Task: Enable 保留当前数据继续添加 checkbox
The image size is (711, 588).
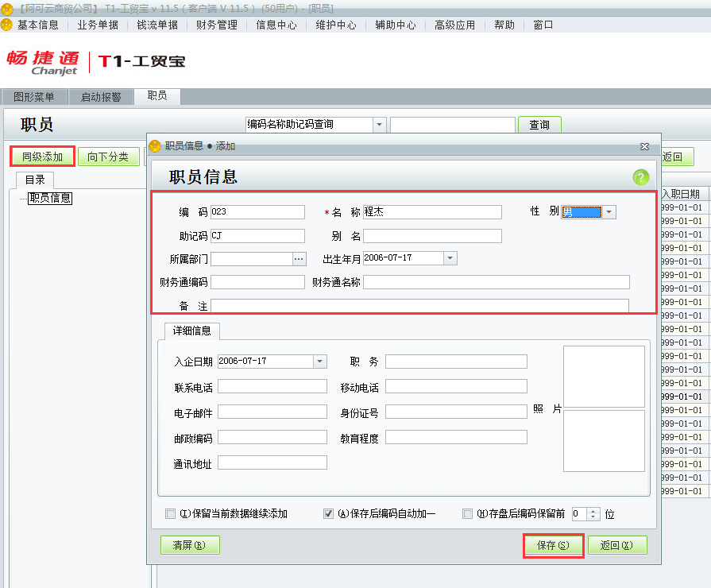Action: point(170,513)
